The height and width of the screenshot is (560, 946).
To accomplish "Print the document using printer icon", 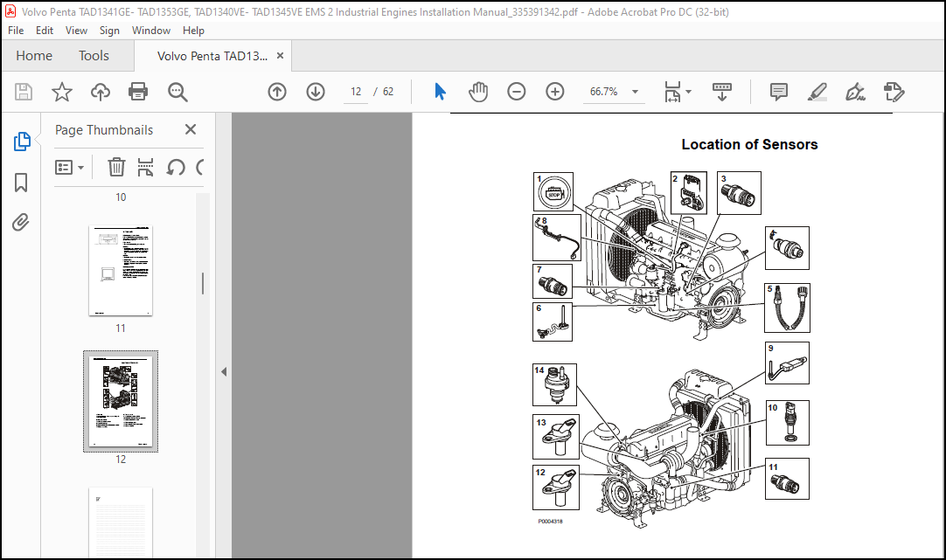I will coord(138,92).
